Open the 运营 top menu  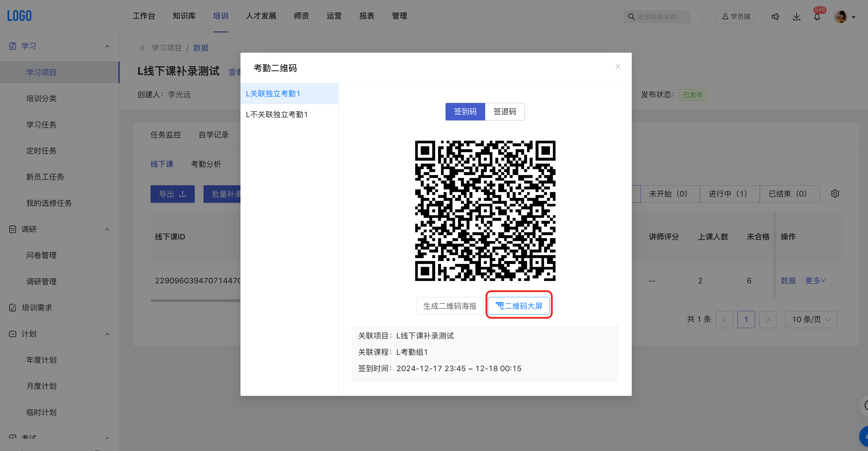coord(334,16)
